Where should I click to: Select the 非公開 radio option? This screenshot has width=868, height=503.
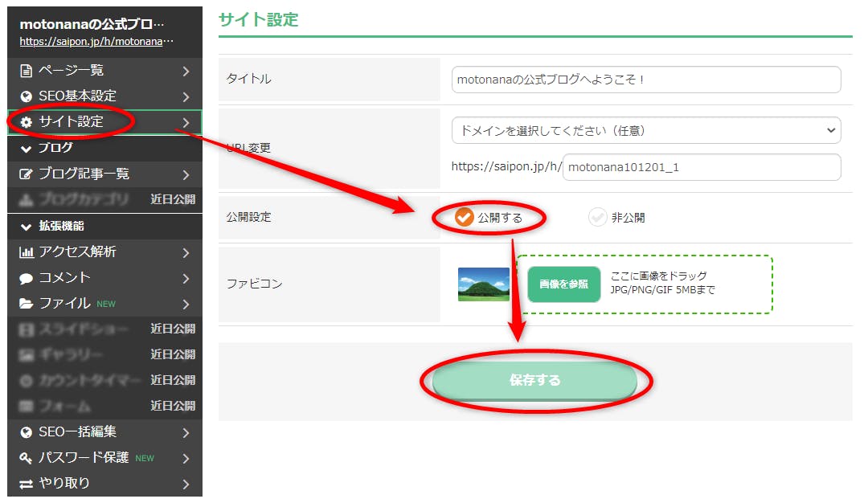click(597, 217)
